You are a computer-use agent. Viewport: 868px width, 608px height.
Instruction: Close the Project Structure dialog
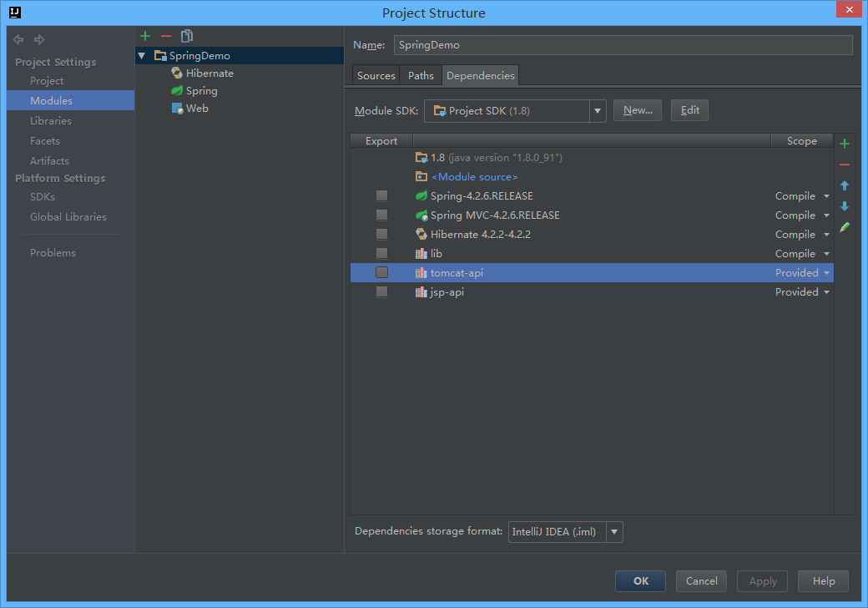click(849, 9)
